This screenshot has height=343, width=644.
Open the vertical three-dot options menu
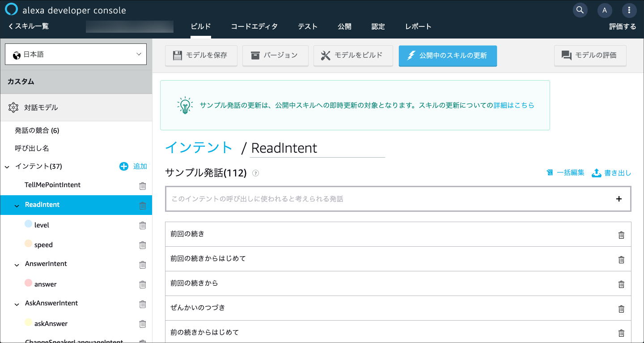(629, 10)
